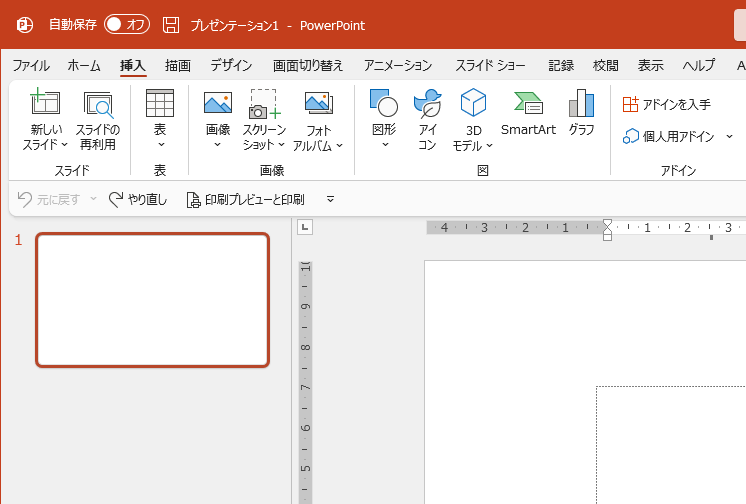Viewport: 746px width, 504px height.
Task: Click the Pictures (画像) icon
Action: 218,103
